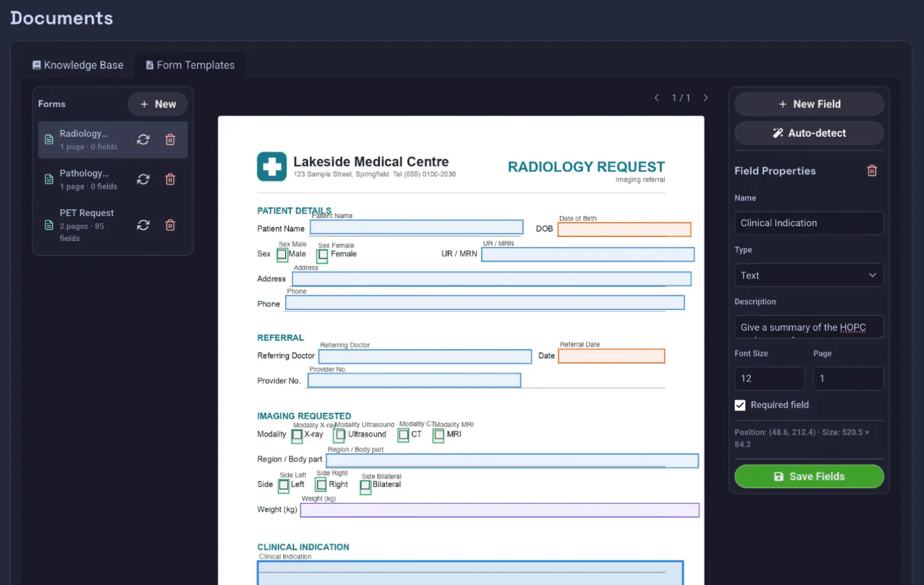The image size is (924, 585).
Task: Select the PET Request document icon
Action: click(x=49, y=225)
